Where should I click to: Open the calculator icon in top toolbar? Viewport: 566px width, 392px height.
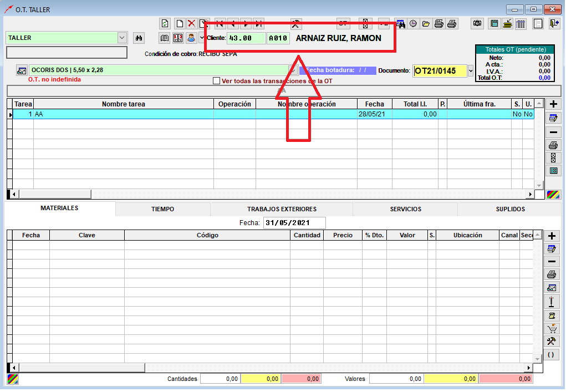pyautogui.click(x=494, y=24)
